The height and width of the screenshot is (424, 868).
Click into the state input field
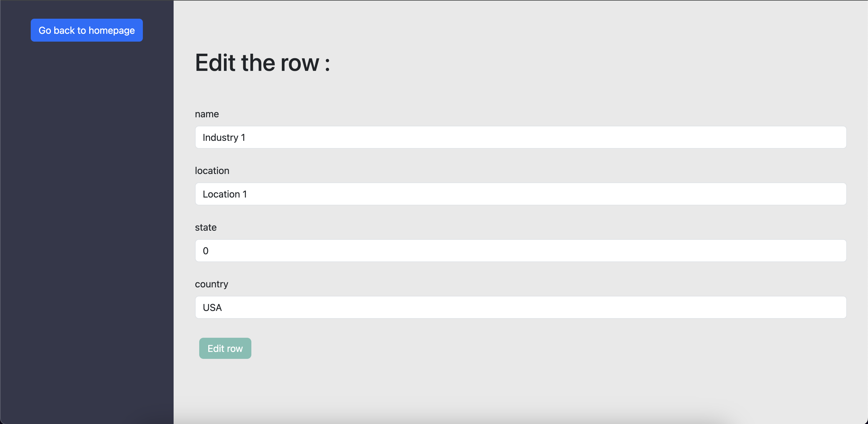tap(520, 250)
